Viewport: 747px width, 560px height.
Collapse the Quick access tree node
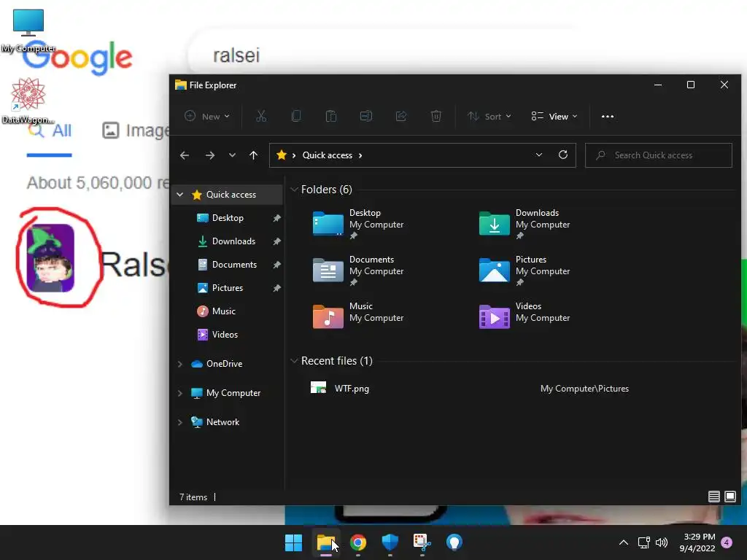pyautogui.click(x=179, y=194)
